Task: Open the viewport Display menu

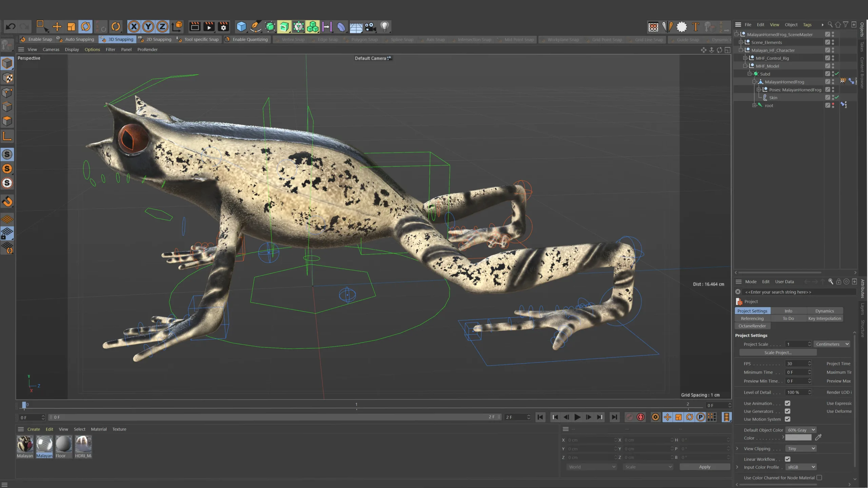Action: [x=72, y=49]
